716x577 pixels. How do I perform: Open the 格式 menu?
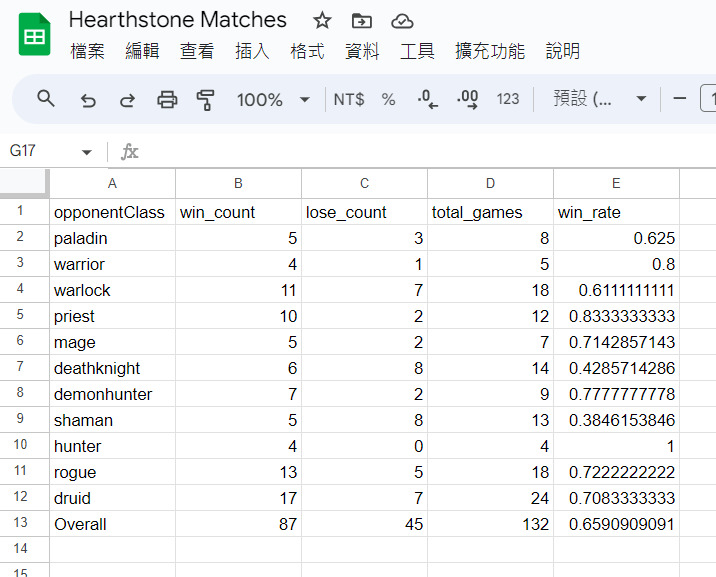(x=307, y=51)
